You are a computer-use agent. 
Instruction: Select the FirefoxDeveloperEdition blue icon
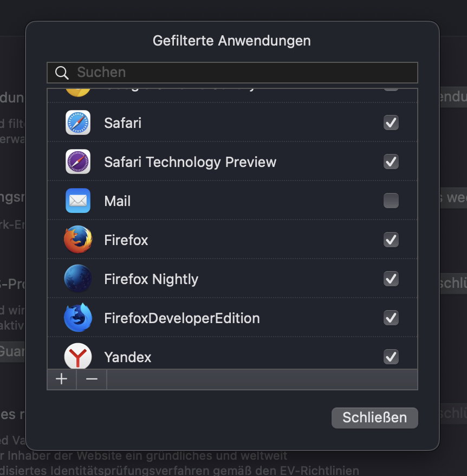click(x=78, y=318)
